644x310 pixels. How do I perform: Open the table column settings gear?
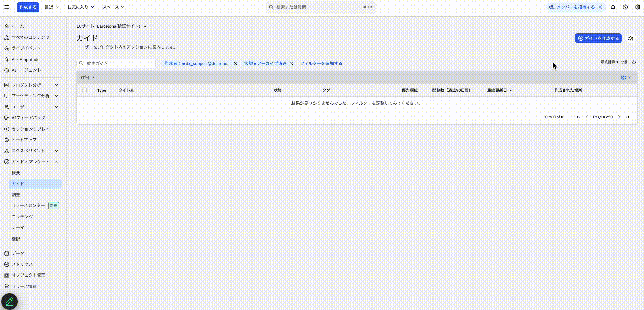tap(623, 77)
